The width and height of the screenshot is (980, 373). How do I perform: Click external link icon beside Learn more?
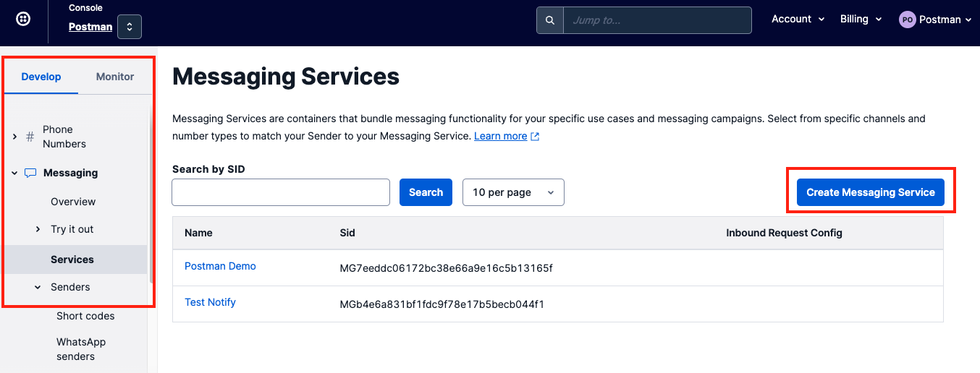(x=535, y=137)
